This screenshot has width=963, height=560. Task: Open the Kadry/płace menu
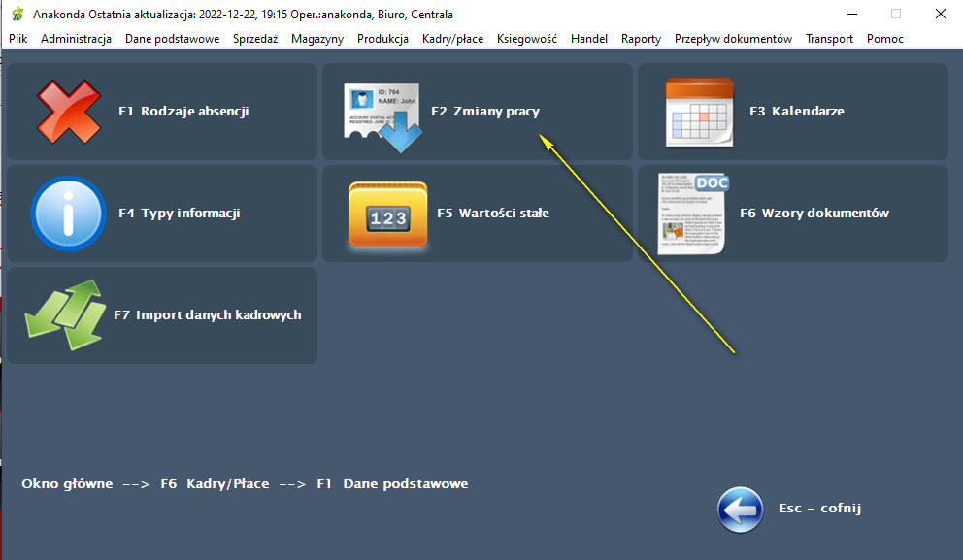click(x=452, y=39)
